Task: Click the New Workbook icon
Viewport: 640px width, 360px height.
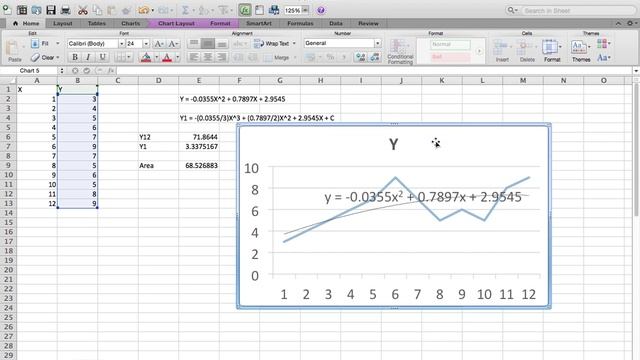Action: [x=7, y=10]
